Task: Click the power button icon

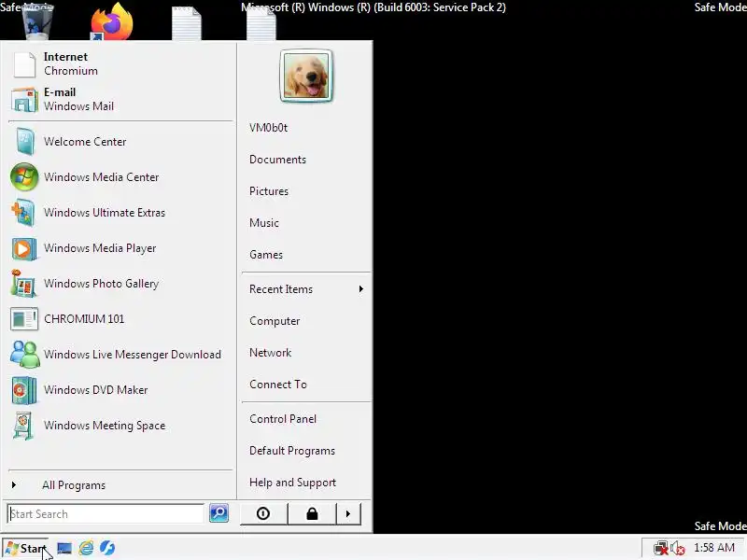Action: coord(263,514)
